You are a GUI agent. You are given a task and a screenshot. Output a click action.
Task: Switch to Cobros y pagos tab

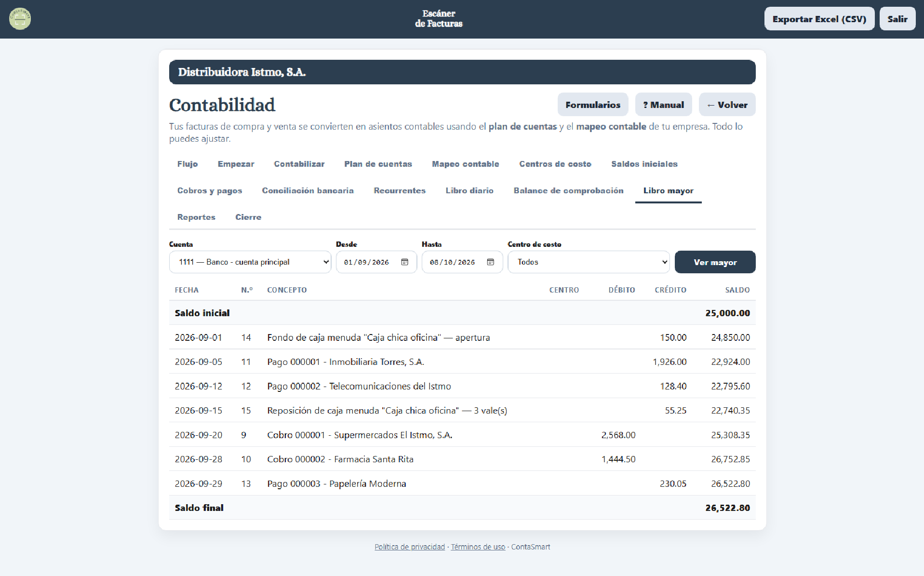click(210, 190)
